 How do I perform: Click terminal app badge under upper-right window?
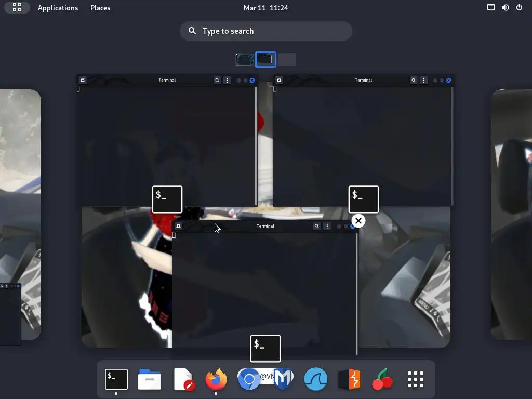pos(364,199)
